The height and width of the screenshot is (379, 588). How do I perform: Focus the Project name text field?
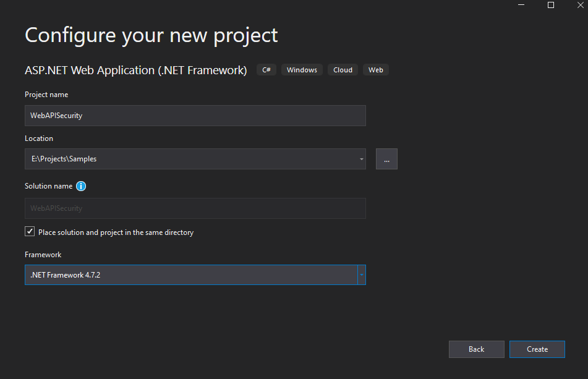[195, 116]
